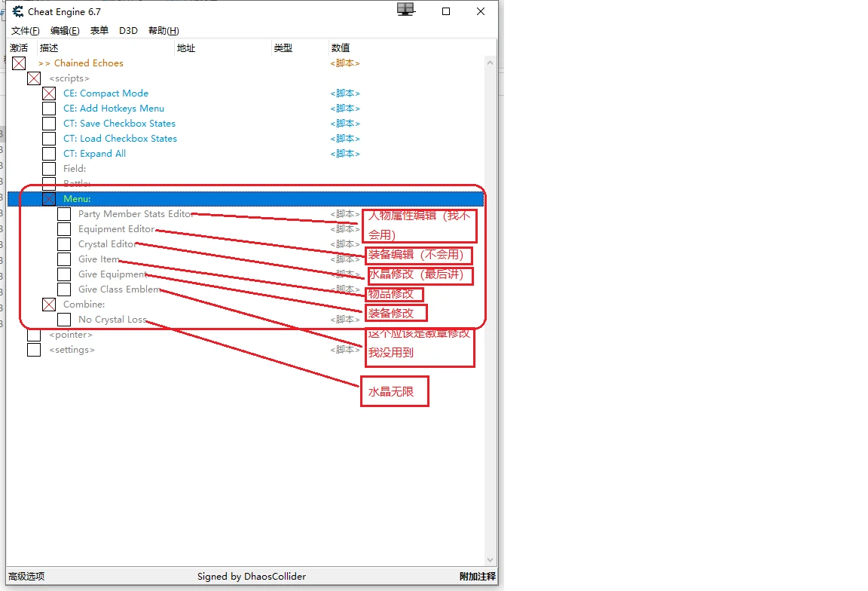Open the 编辑(E) menu
Screen dimensions: 868x591
point(65,30)
